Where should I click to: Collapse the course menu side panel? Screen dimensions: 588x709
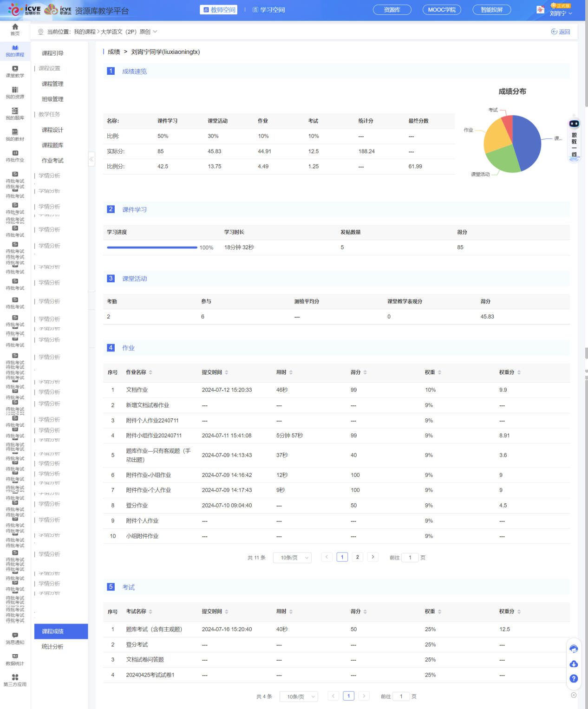[91, 159]
